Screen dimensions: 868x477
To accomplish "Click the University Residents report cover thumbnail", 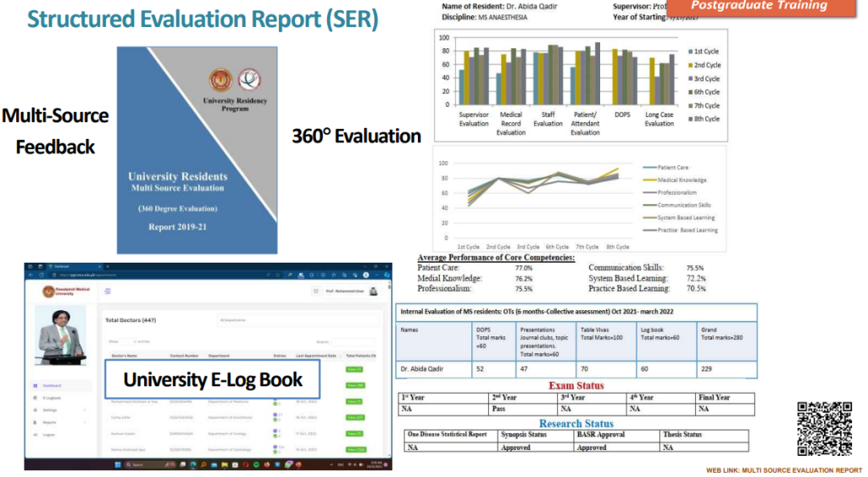I will pos(197,150).
